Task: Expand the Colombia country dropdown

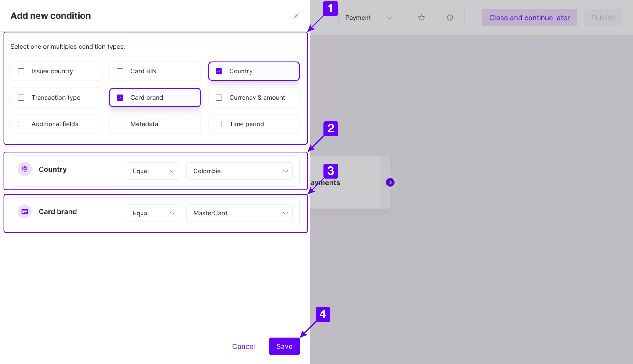Action: 239,171
